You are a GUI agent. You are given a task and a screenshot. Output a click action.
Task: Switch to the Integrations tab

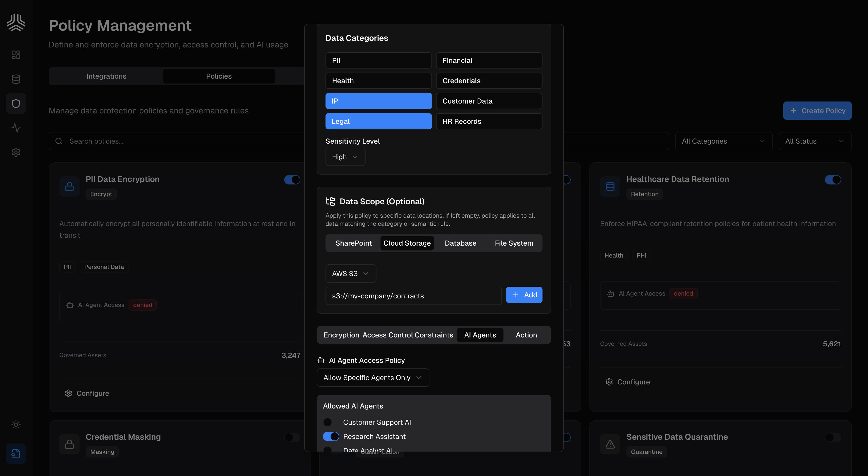tap(106, 76)
